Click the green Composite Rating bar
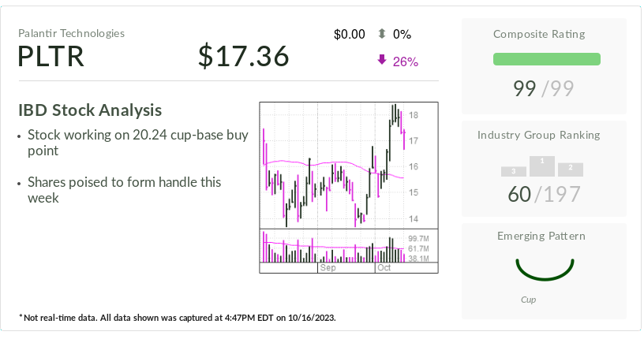The width and height of the screenshot is (644, 339). 546,59
